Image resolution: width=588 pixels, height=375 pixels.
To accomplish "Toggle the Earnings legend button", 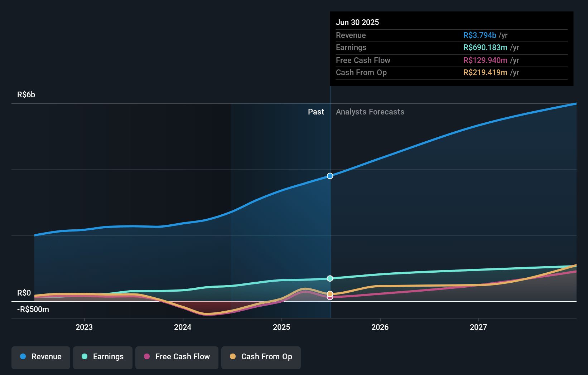I will tap(103, 357).
